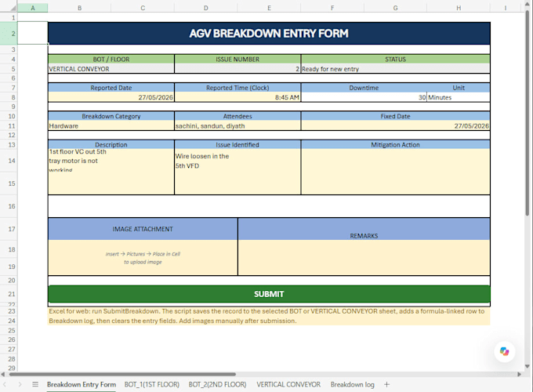Click the 'Ready for new entry' status cell

click(x=395, y=69)
